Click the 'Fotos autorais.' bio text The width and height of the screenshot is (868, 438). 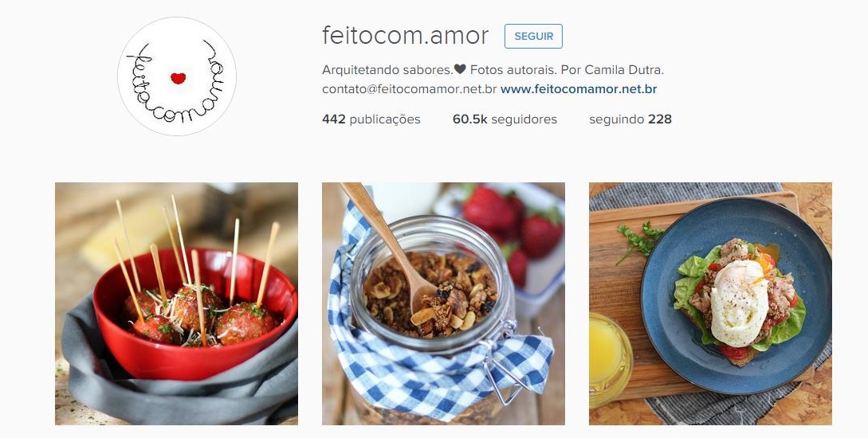click(513, 70)
